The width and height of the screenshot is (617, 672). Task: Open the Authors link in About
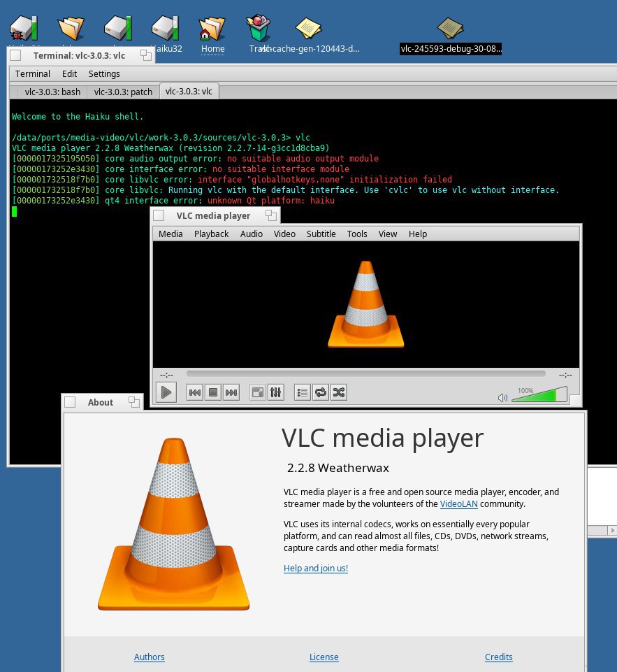click(149, 657)
